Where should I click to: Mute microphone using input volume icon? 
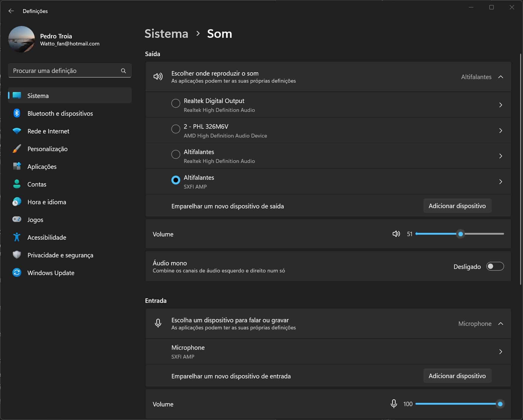(394, 404)
